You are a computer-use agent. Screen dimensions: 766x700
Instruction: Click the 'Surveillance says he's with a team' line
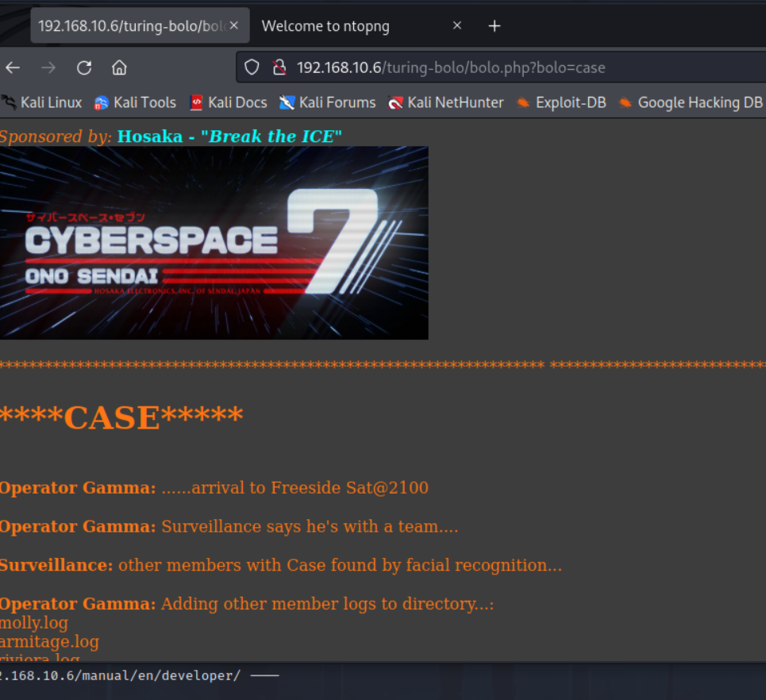pyautogui.click(x=229, y=526)
